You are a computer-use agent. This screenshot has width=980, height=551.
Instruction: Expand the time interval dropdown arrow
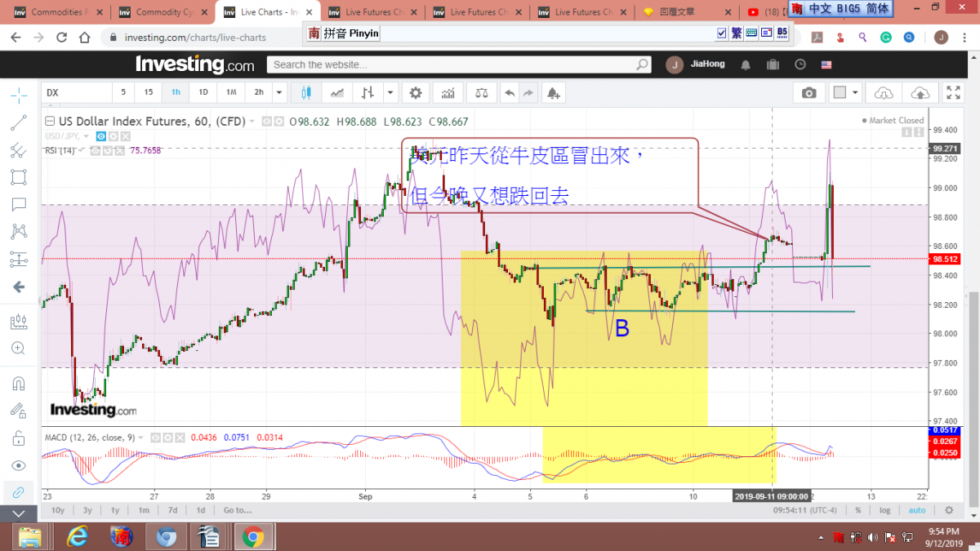tap(279, 93)
